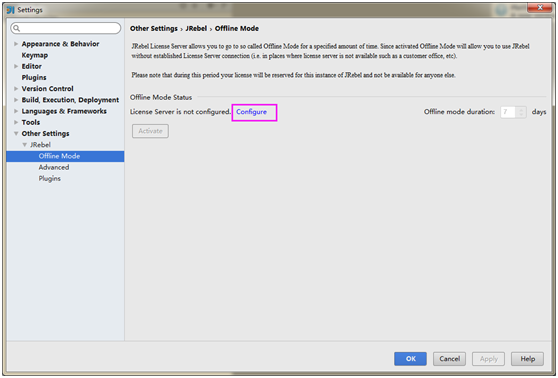
Task: Expand the Tools section arrow
Action: pyautogui.click(x=16, y=122)
